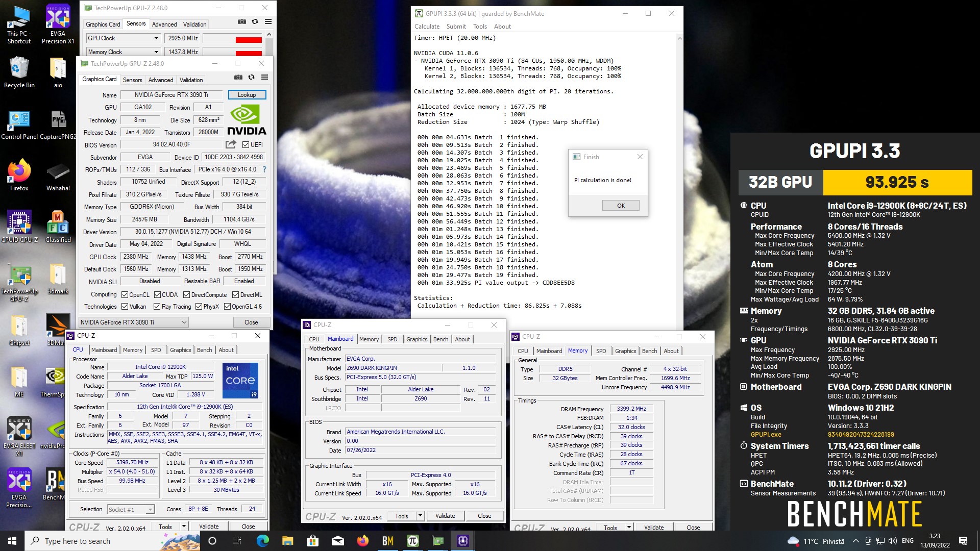
Task: Toggle the DirectML checkbox
Action: [x=235, y=294]
